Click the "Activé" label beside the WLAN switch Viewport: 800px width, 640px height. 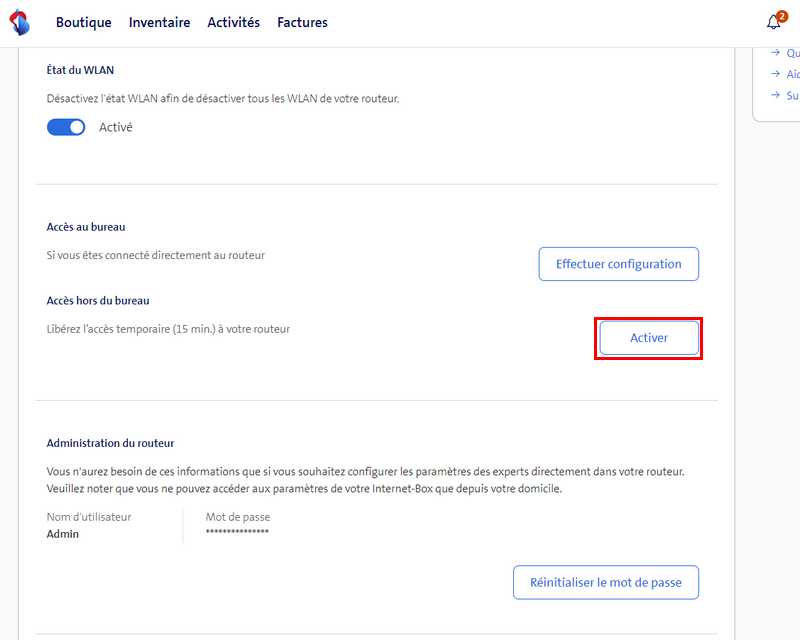tap(115, 127)
